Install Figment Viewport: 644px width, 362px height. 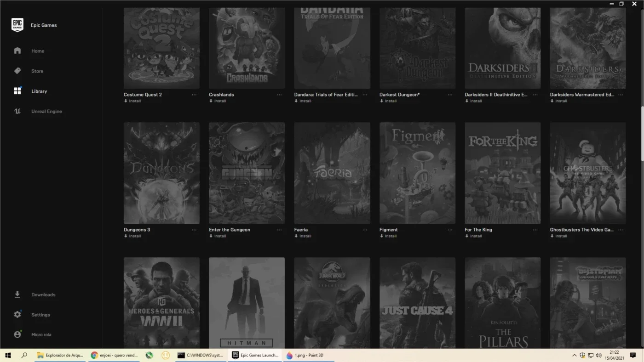point(388,236)
